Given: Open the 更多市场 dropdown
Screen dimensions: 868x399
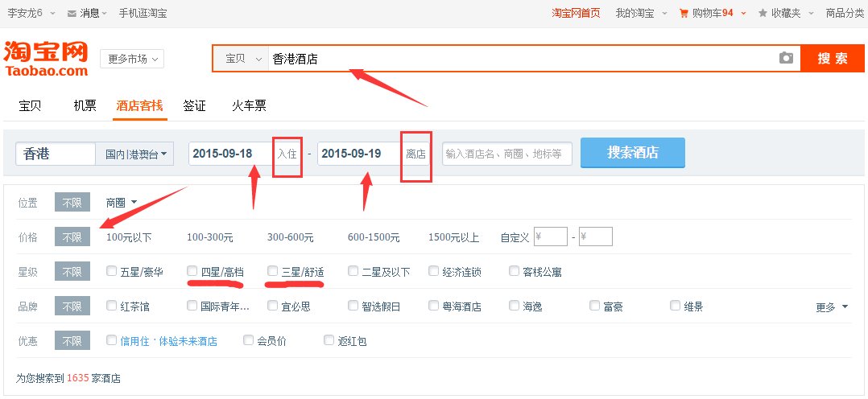Looking at the screenshot, I should (132, 59).
